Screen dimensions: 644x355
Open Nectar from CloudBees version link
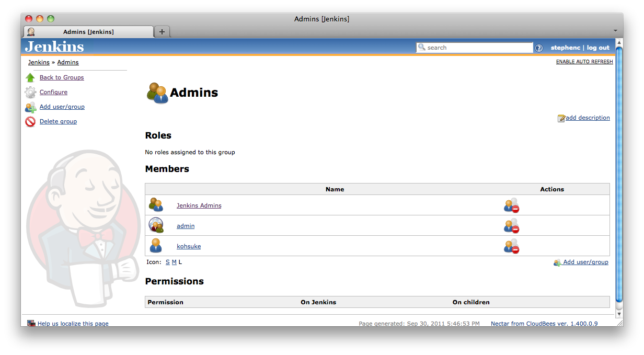click(x=544, y=324)
